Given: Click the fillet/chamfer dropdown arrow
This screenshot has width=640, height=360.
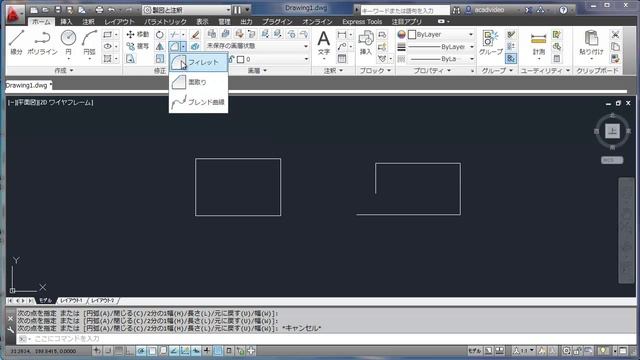Looking at the screenshot, I should pyautogui.click(x=183, y=47).
